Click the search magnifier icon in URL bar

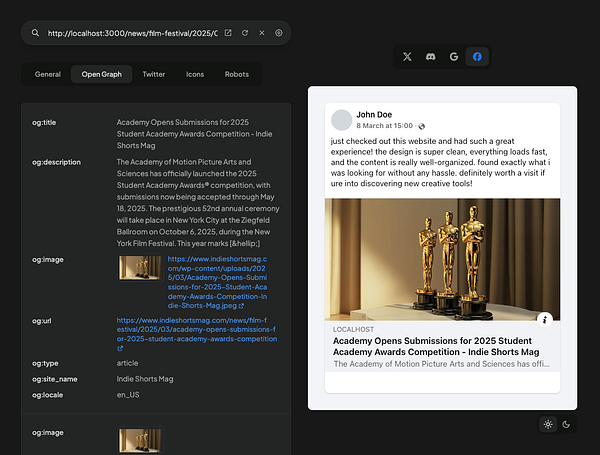coord(35,33)
